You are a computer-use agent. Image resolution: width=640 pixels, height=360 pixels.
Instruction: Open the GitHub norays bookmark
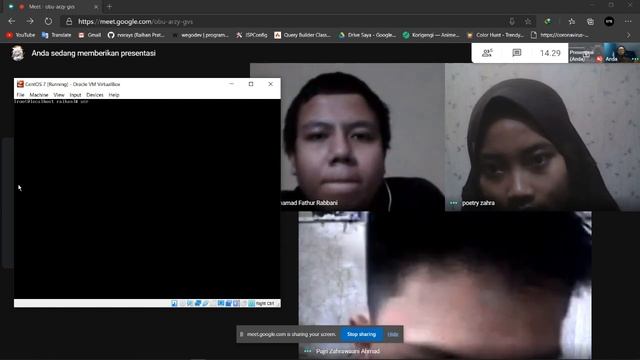tap(136, 35)
